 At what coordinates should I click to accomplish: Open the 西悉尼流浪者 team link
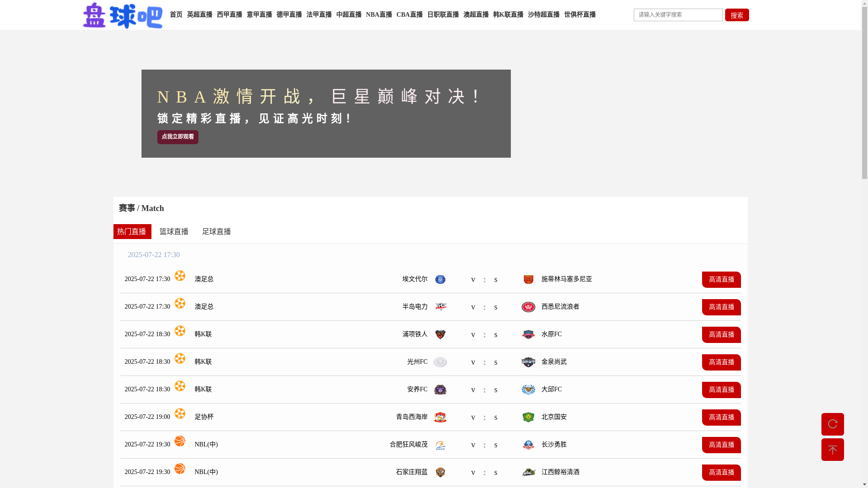560,307
